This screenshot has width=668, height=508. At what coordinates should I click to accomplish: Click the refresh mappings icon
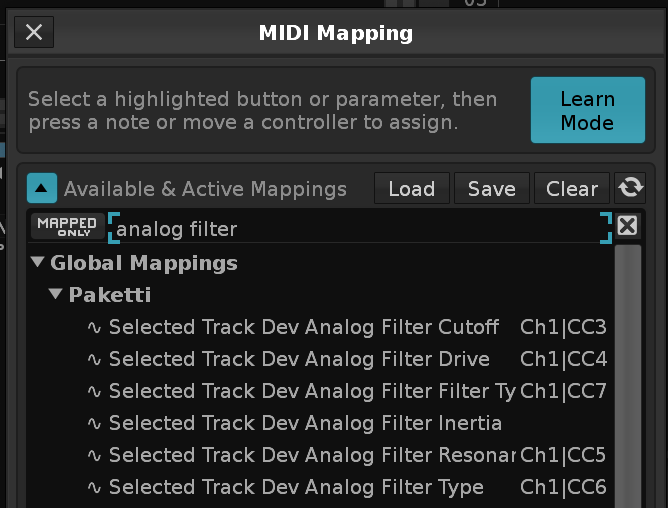click(630, 188)
